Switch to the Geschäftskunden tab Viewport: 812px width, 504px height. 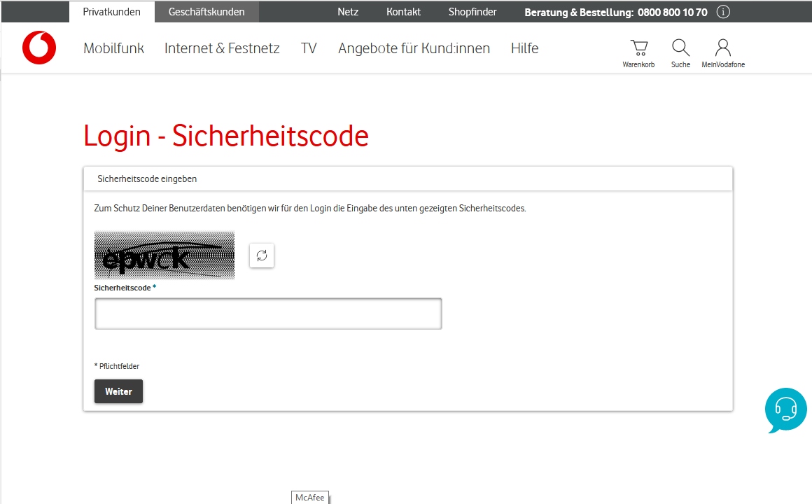click(206, 11)
